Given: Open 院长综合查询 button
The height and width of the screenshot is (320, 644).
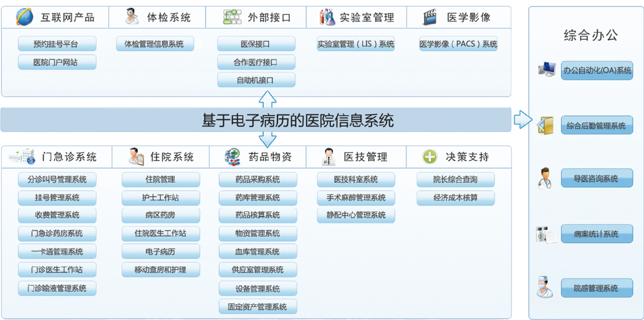Looking at the screenshot, I should tap(455, 180).
